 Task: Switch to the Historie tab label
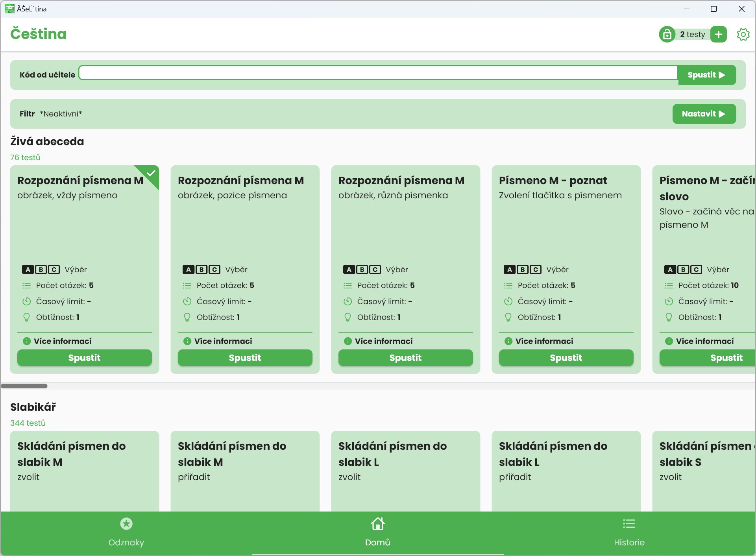629,542
